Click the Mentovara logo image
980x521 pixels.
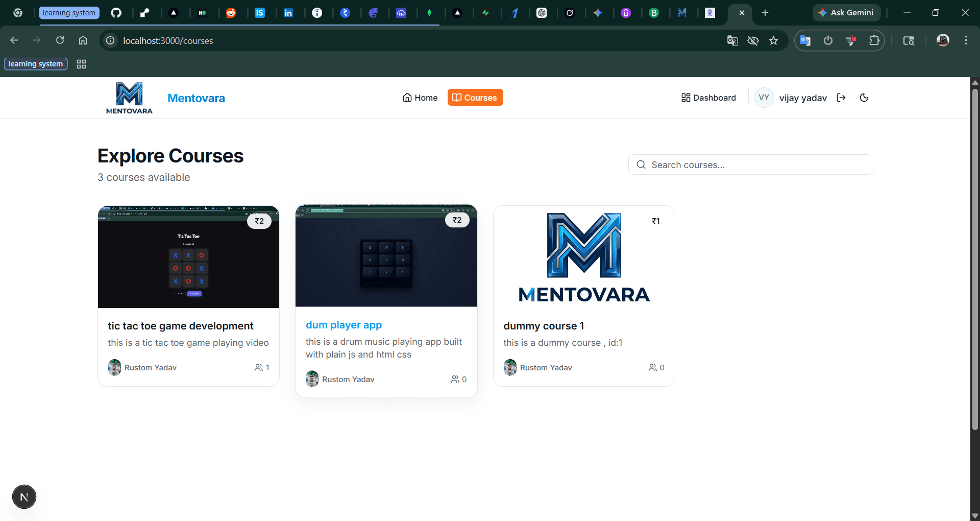(129, 98)
